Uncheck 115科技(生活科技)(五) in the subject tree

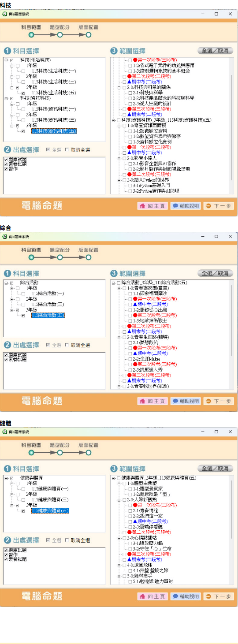point(24,93)
